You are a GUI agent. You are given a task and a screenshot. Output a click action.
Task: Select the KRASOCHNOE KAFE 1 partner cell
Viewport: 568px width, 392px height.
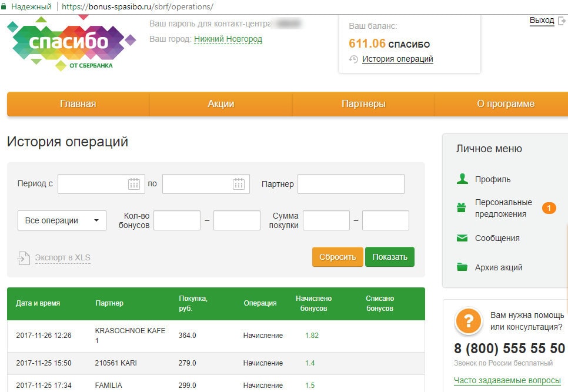click(130, 336)
